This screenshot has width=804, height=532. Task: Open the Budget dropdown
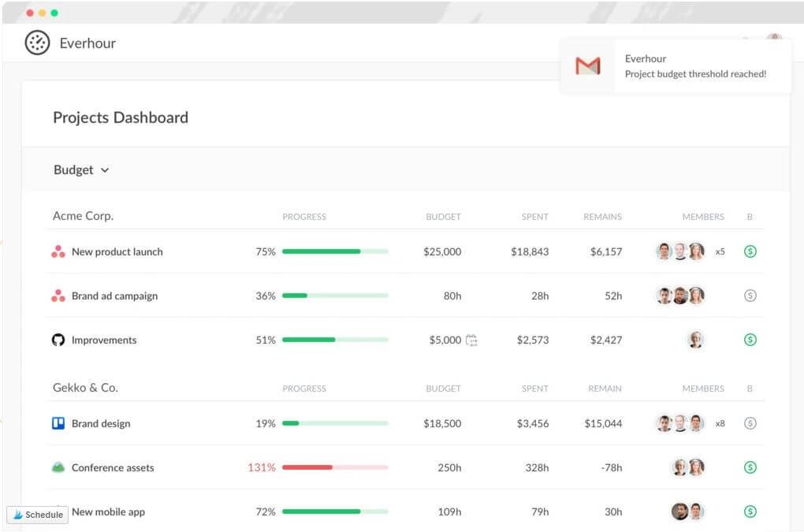pos(81,170)
